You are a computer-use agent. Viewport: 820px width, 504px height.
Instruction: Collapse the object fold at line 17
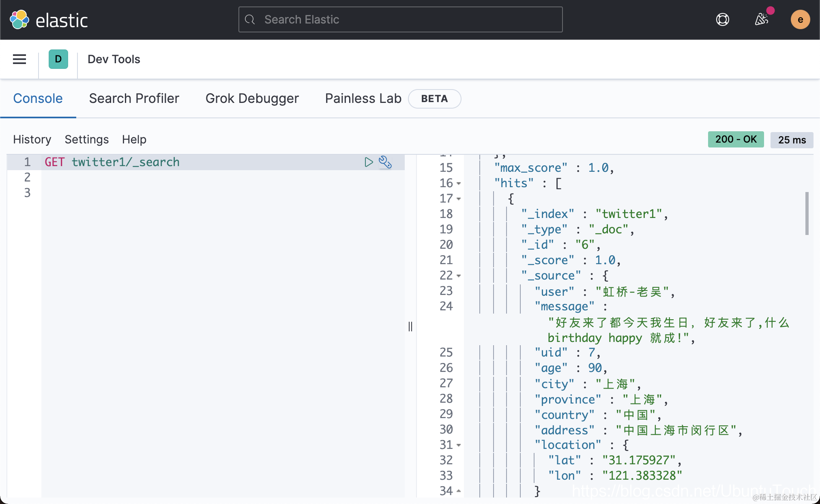[x=459, y=199]
